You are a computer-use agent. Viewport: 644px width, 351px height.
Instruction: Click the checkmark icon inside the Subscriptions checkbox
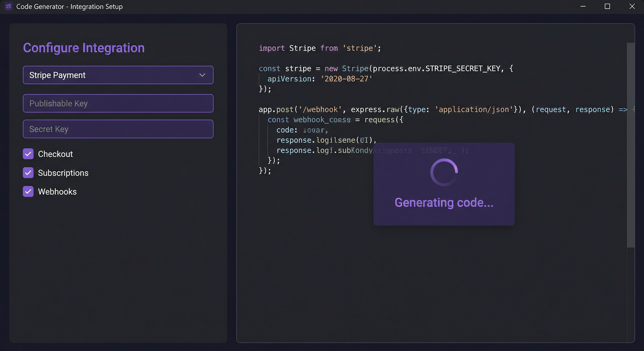point(28,173)
